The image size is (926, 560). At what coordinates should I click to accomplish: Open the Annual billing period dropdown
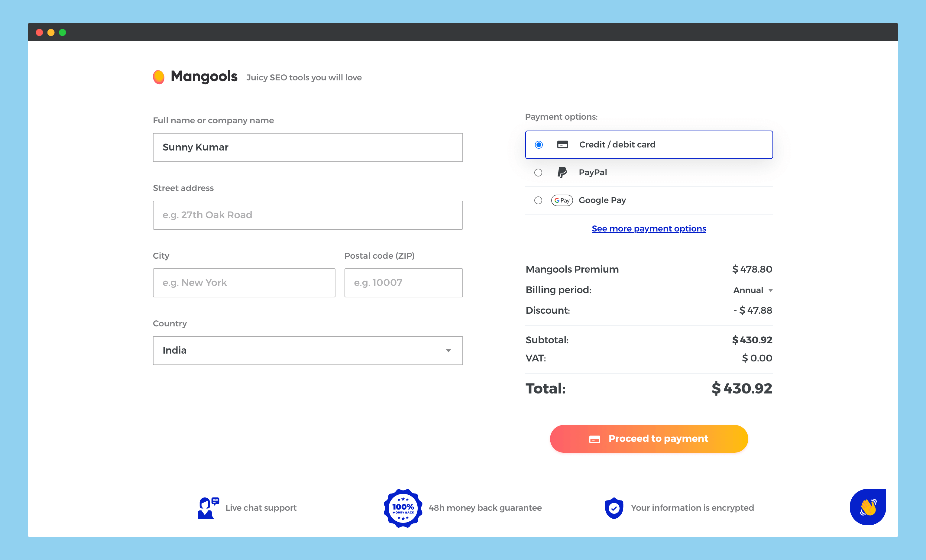[753, 290]
